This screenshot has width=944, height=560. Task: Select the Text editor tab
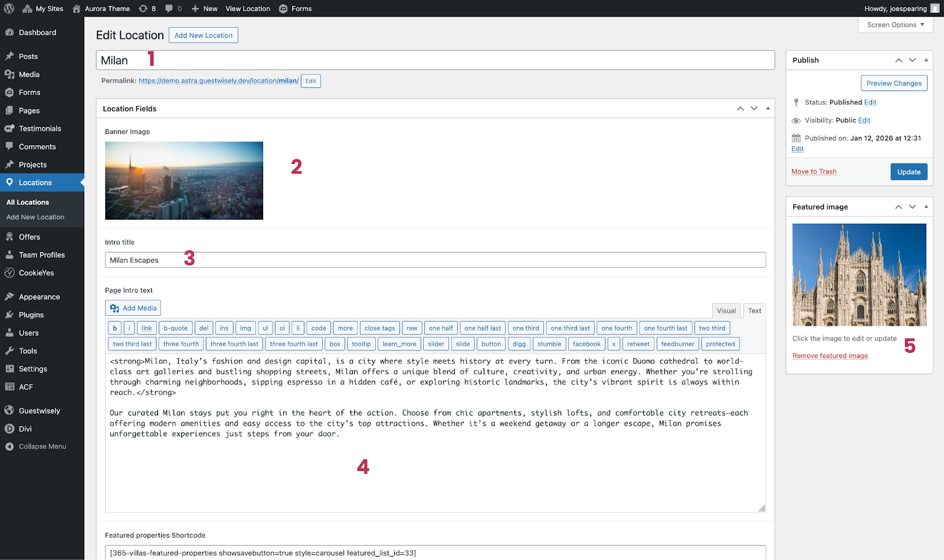(755, 311)
